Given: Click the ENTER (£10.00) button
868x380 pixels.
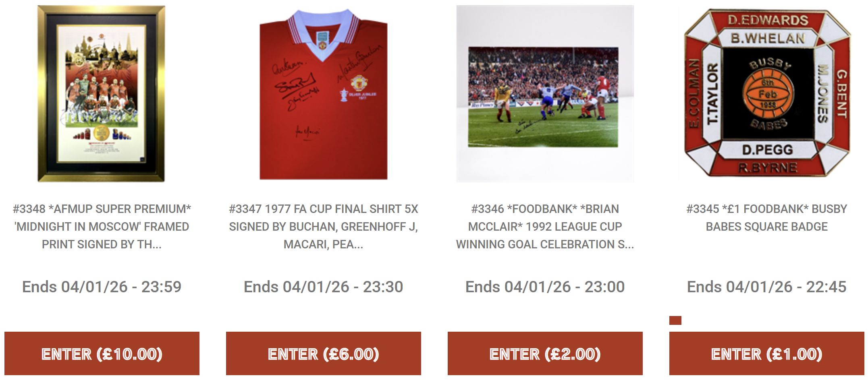Looking at the screenshot, I should 102,354.
